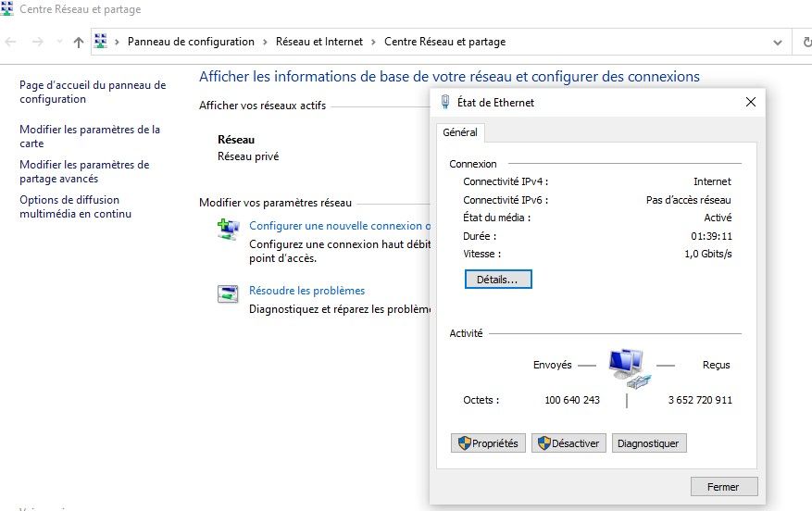Expand chevron after Panneau de configuration
The image size is (812, 511).
coord(265,42)
